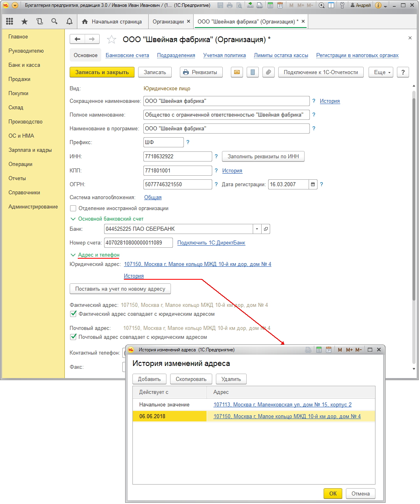Open notifications bell icon
Viewport: 420px width, 504px height.
pyautogui.click(x=69, y=21)
